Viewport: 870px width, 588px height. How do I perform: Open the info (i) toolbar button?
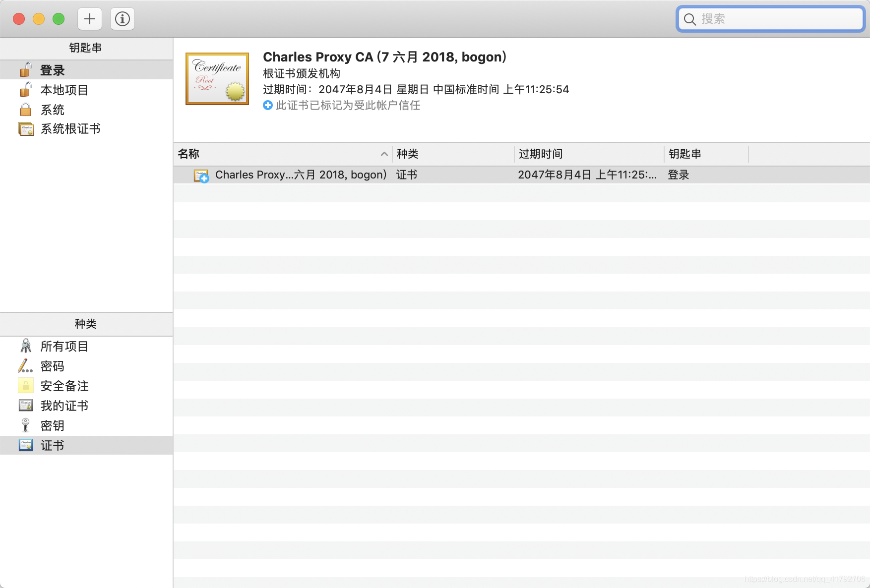123,19
